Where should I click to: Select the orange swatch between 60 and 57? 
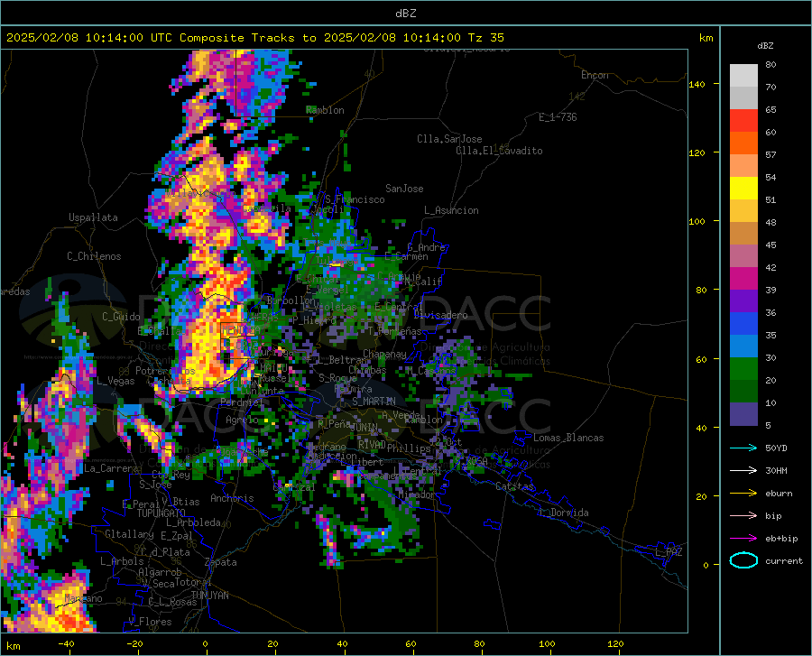pos(743,143)
